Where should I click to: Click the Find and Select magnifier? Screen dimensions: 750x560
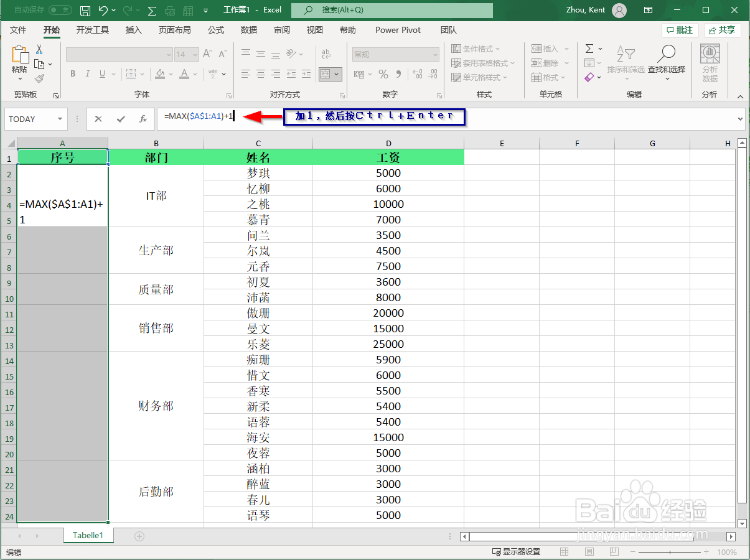coord(667,54)
